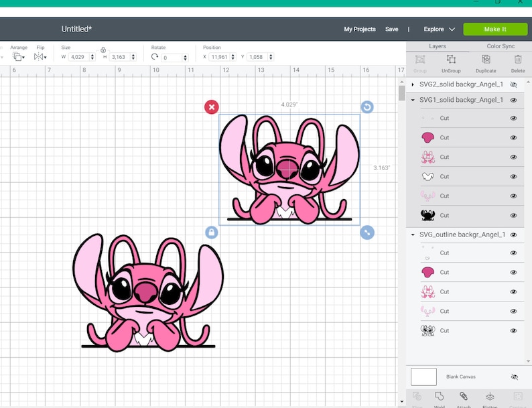
Task: Click the X position stepper arrows
Action: click(x=232, y=57)
